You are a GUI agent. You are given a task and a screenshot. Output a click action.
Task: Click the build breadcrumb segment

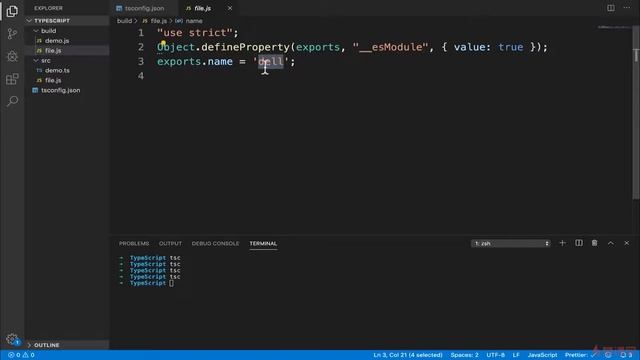tap(124, 21)
